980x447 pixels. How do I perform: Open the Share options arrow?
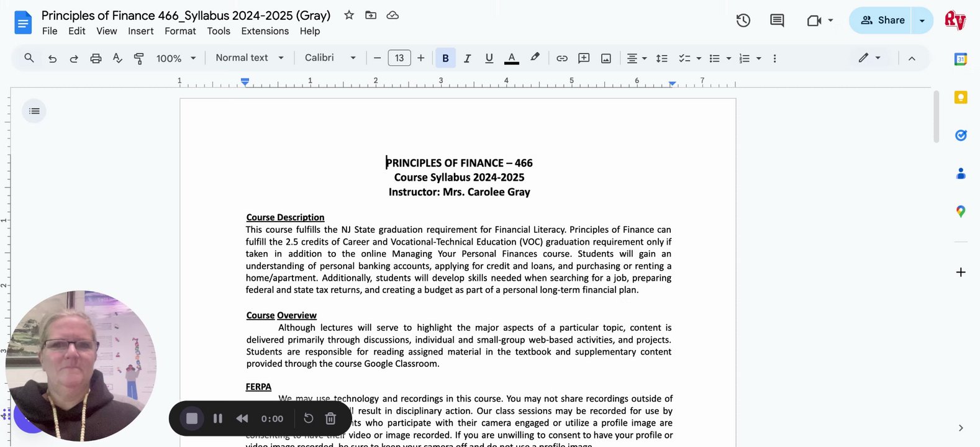coord(922,20)
